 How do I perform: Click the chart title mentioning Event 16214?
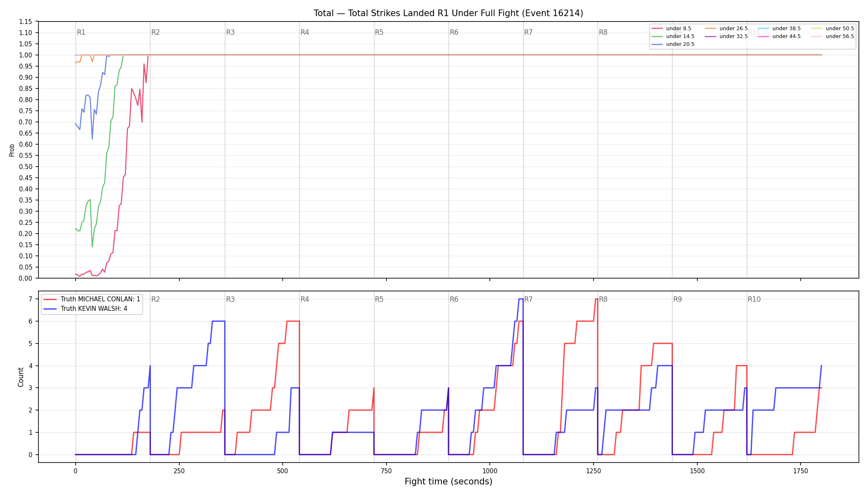coord(448,13)
